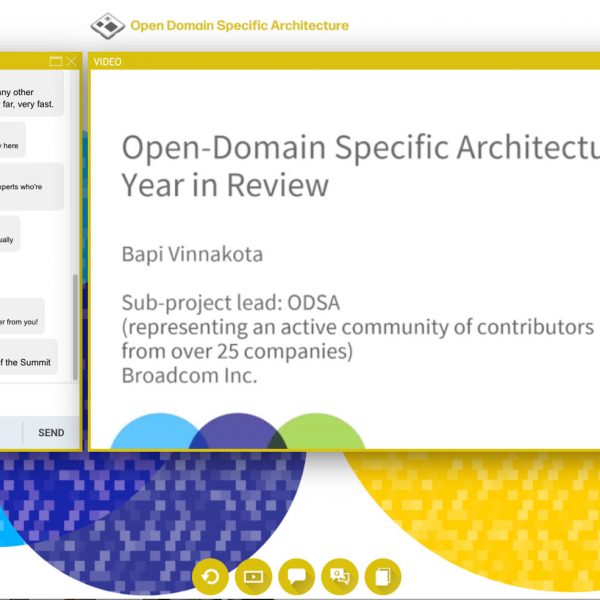Click the chat message input field
The width and height of the screenshot is (600, 600).
[10, 433]
